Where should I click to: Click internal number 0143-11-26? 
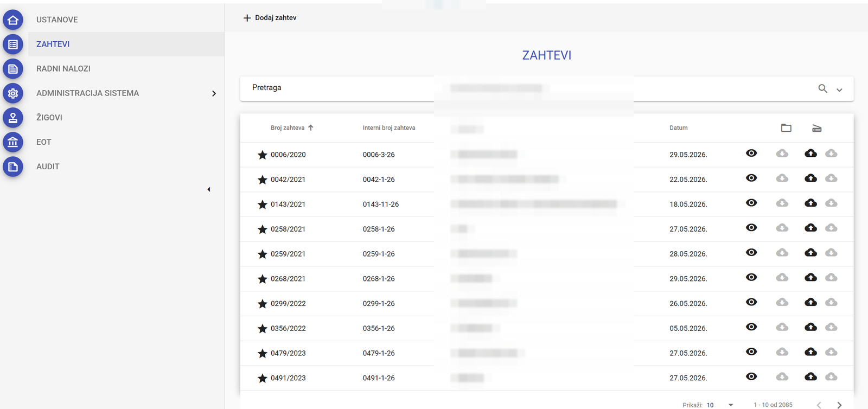[381, 204]
